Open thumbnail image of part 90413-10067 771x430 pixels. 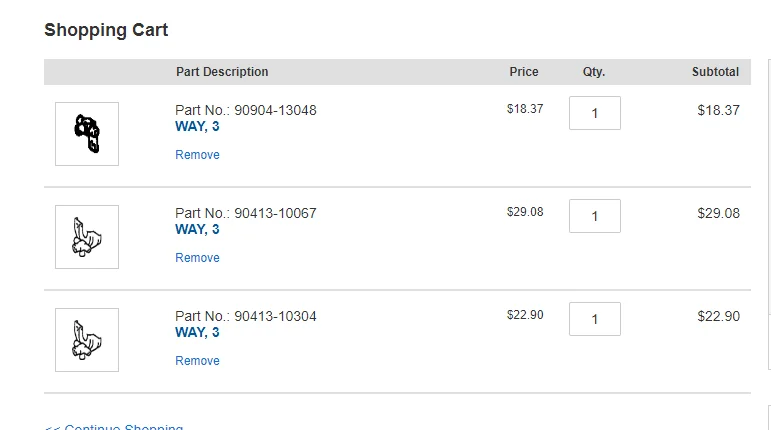[87, 237]
